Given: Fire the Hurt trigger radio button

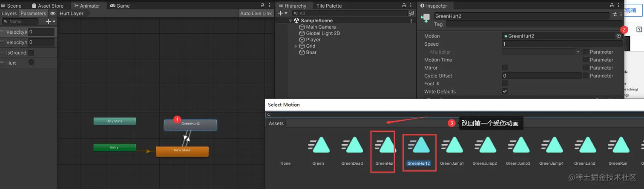Looking at the screenshot, I should tap(31, 62).
